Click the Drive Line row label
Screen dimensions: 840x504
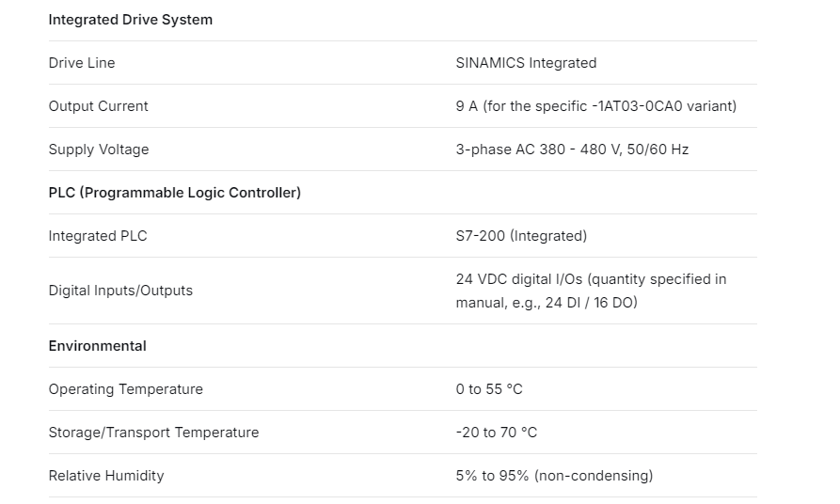point(82,63)
